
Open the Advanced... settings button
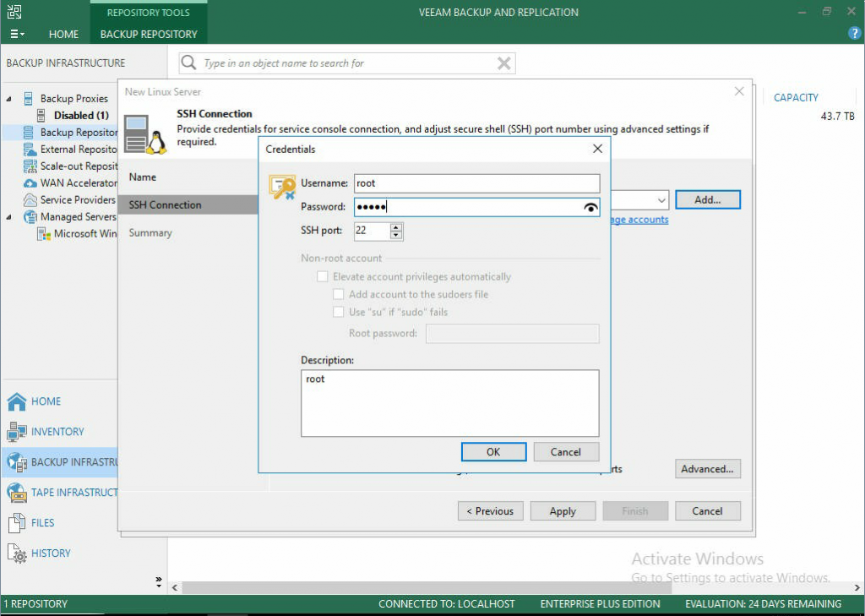click(x=707, y=469)
